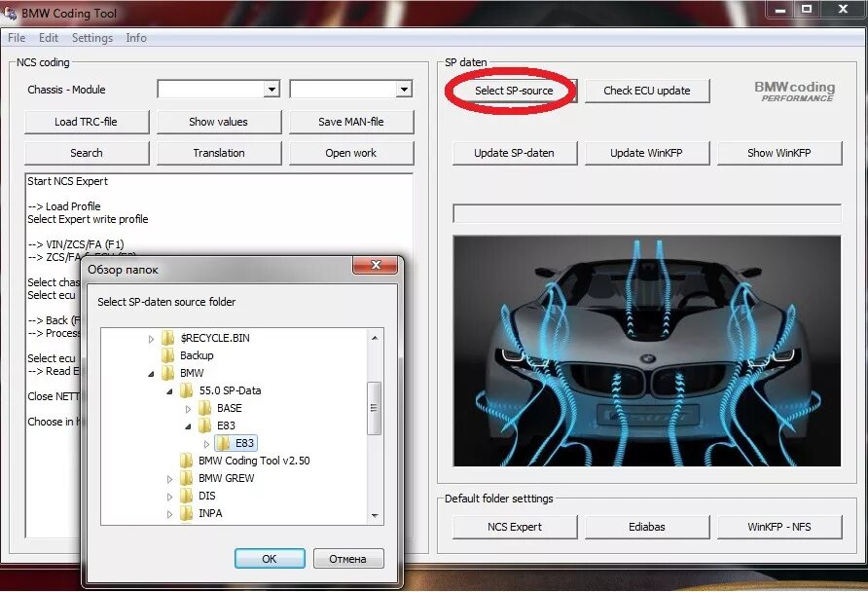The height and width of the screenshot is (592, 868).
Task: Click Update SP-daten button
Action: pyautogui.click(x=514, y=153)
